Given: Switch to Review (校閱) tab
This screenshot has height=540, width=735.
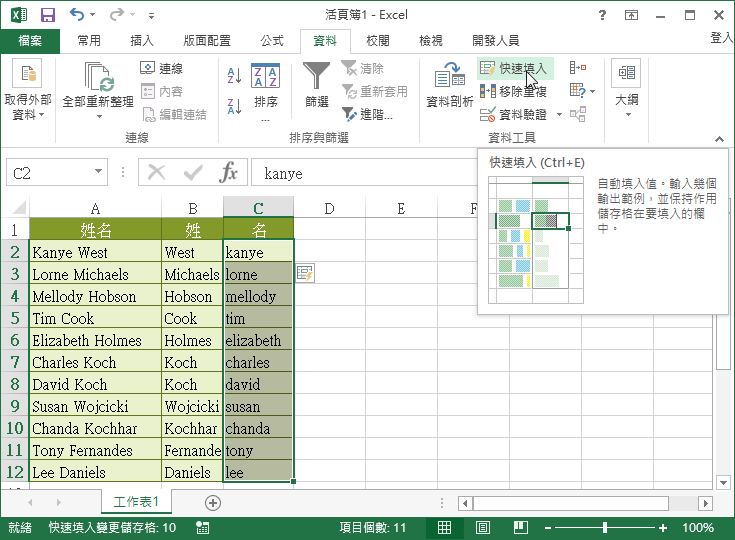Looking at the screenshot, I should 378,41.
